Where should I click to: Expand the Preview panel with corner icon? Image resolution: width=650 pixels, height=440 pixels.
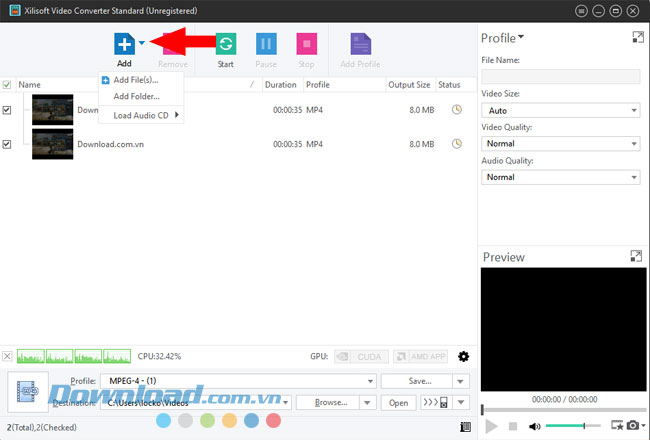tap(636, 256)
